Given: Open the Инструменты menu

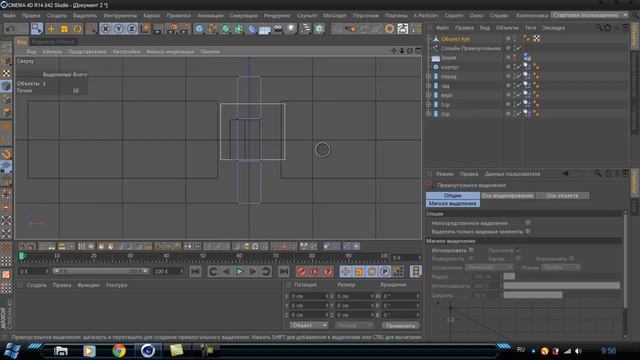Looking at the screenshot, I should click(120, 16).
